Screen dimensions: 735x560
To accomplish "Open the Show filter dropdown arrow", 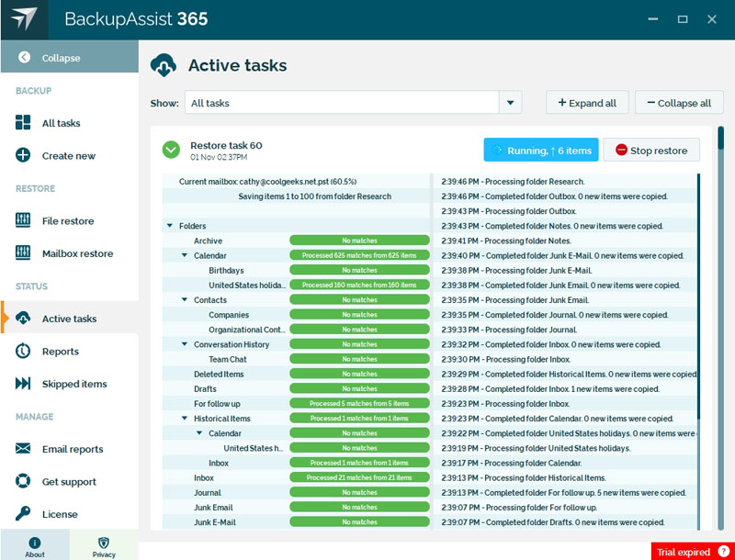I will tap(511, 103).
